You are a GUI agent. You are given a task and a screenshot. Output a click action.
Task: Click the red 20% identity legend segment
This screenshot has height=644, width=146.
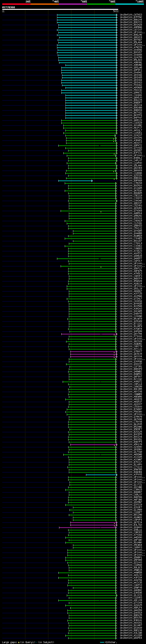tap(16, 4)
